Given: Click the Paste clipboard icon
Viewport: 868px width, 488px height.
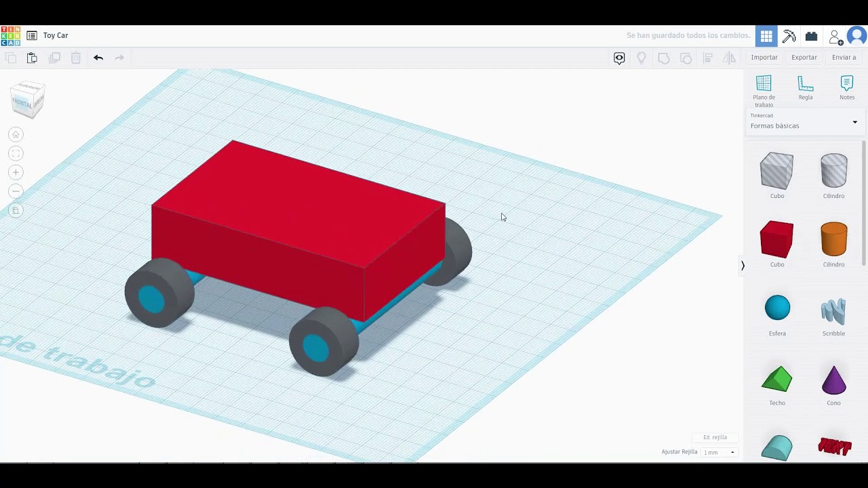Looking at the screenshot, I should (x=32, y=58).
